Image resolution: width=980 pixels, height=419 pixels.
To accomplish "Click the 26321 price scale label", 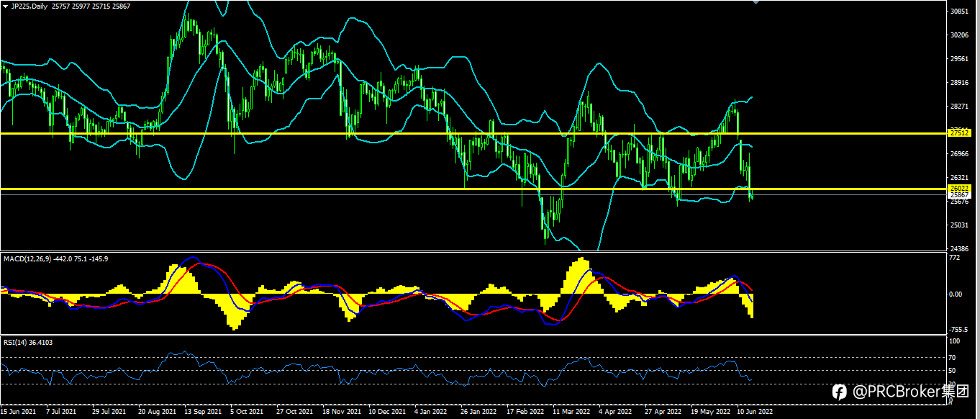I will [960, 178].
